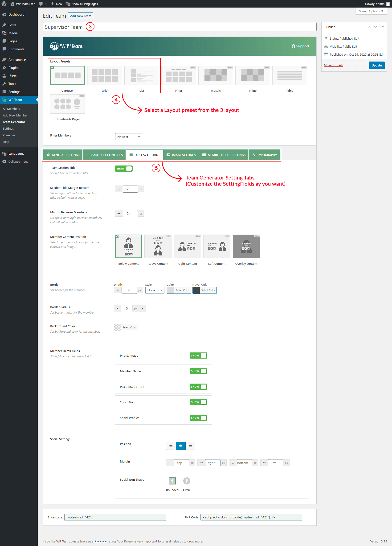Image resolution: width=392 pixels, height=546 pixels.
Task: Click the Support icon link in header
Action: 300,46
